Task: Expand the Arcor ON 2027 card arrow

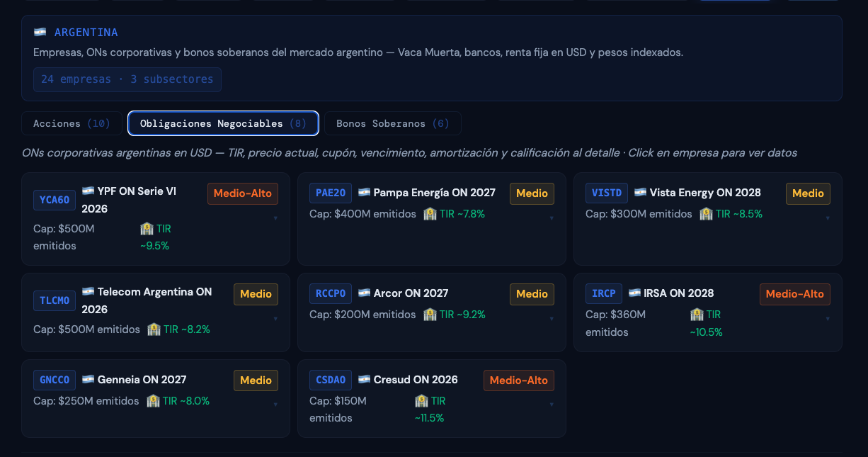Action: [x=552, y=319]
